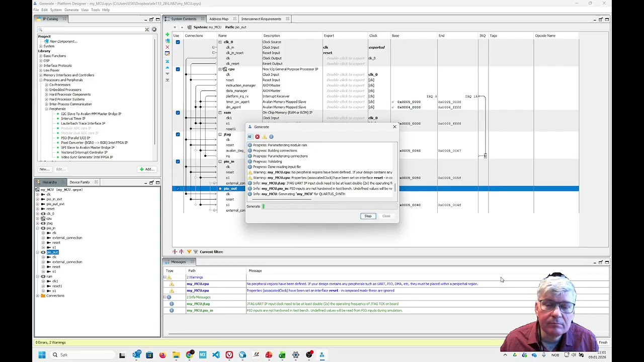Close the Generate dialog with the X
The image size is (644, 362).
tap(394, 127)
